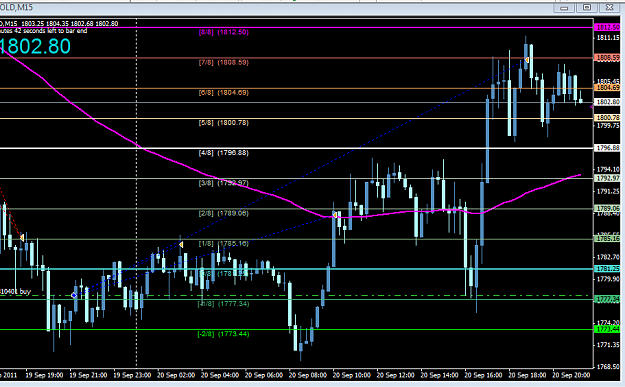Click the buy order label on the chart
Screen dimensions: 625x387
[x=15, y=291]
